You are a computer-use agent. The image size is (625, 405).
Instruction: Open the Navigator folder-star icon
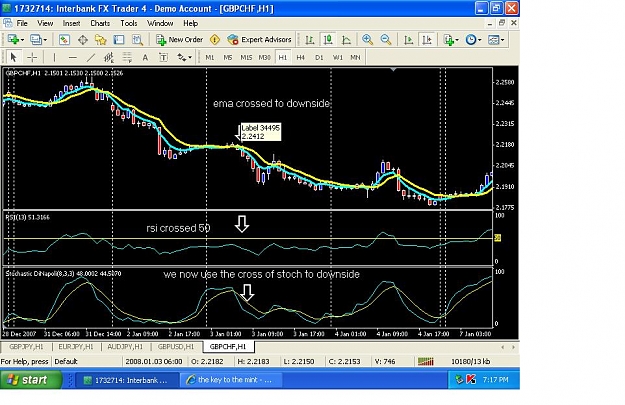coord(100,39)
